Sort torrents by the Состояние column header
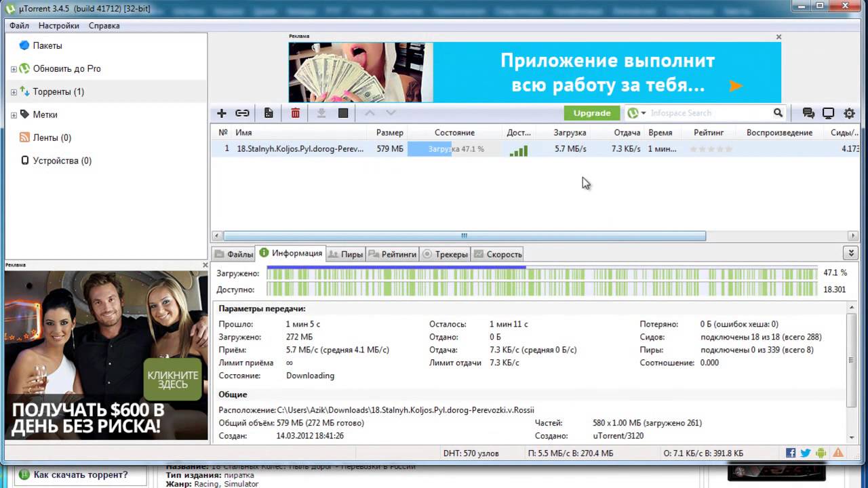Viewport: 868px width, 488px height. [455, 133]
